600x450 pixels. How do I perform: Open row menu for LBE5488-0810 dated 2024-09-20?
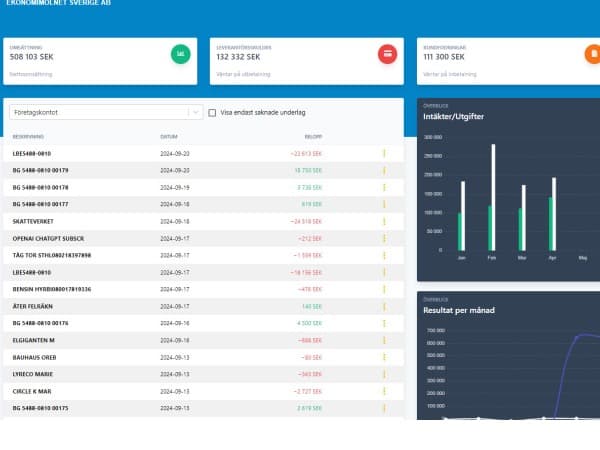[384, 153]
